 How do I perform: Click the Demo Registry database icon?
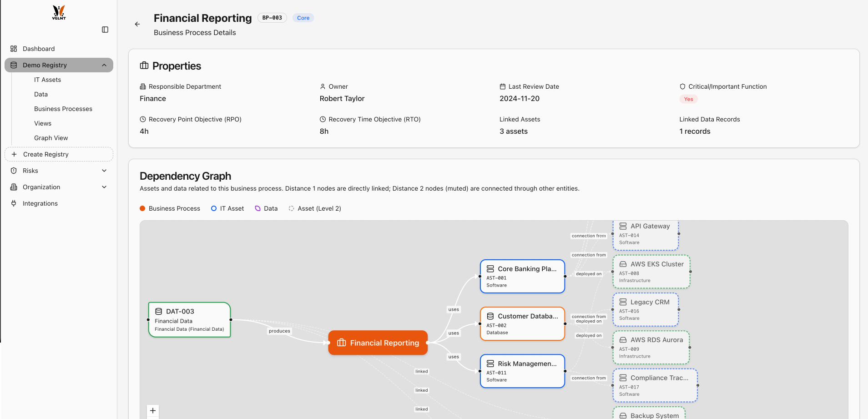[14, 65]
